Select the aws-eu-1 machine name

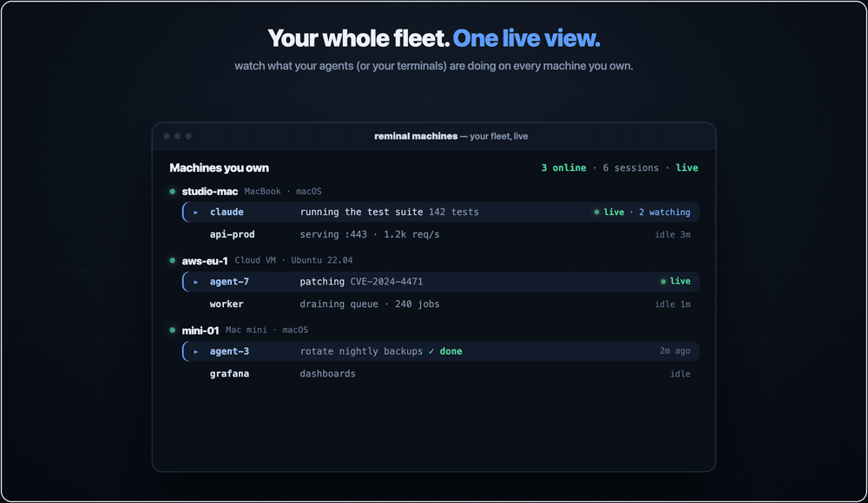point(205,261)
